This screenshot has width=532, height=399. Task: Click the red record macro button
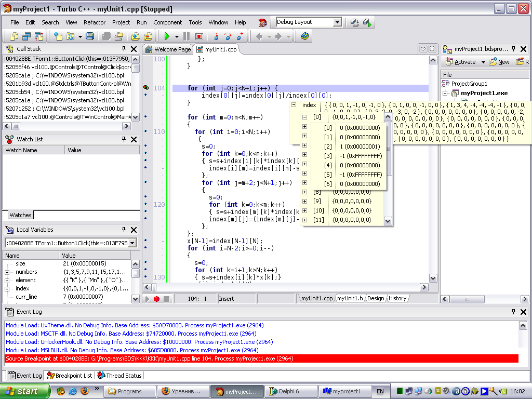(x=156, y=299)
